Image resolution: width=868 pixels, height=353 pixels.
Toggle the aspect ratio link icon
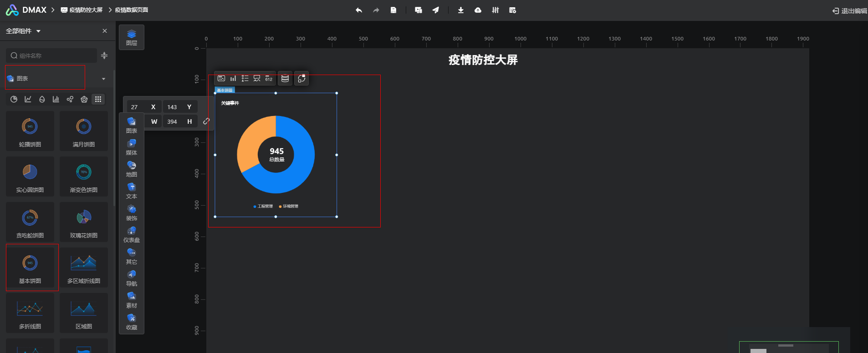(x=206, y=121)
